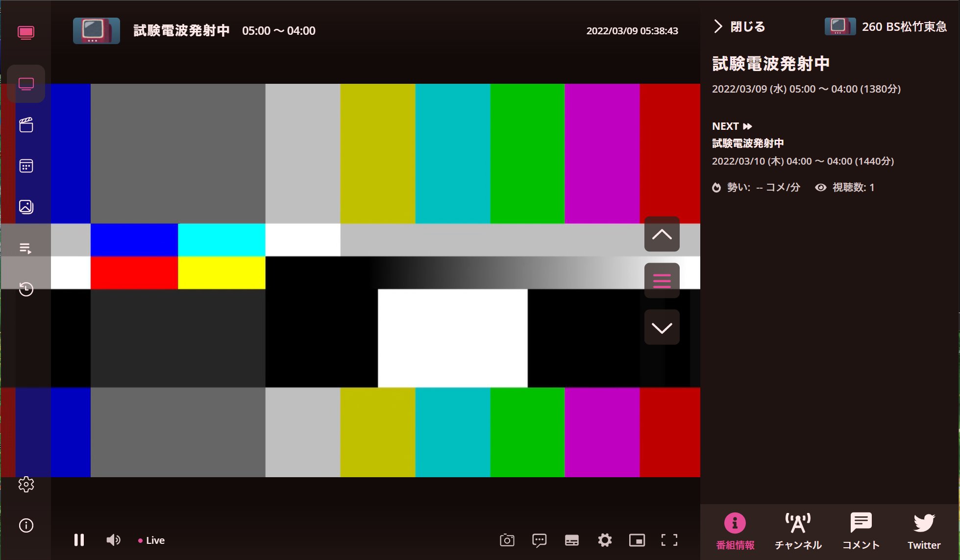The image size is (960, 560).
Task: Open the videos section via the clapperboard icon
Action: pyautogui.click(x=26, y=124)
